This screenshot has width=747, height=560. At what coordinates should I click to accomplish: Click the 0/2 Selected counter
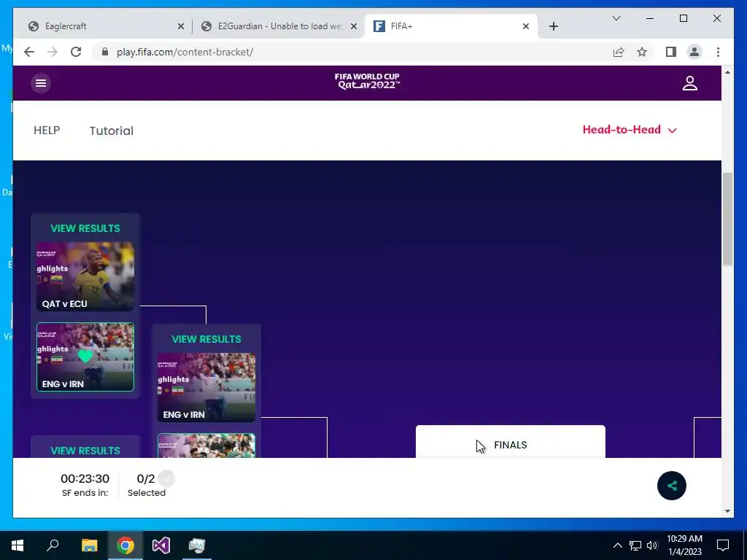pos(146,485)
